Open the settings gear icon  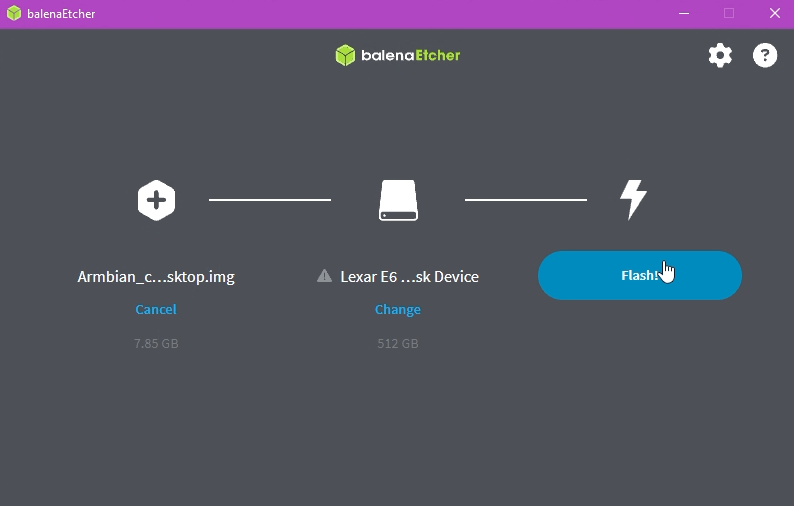pyautogui.click(x=720, y=55)
